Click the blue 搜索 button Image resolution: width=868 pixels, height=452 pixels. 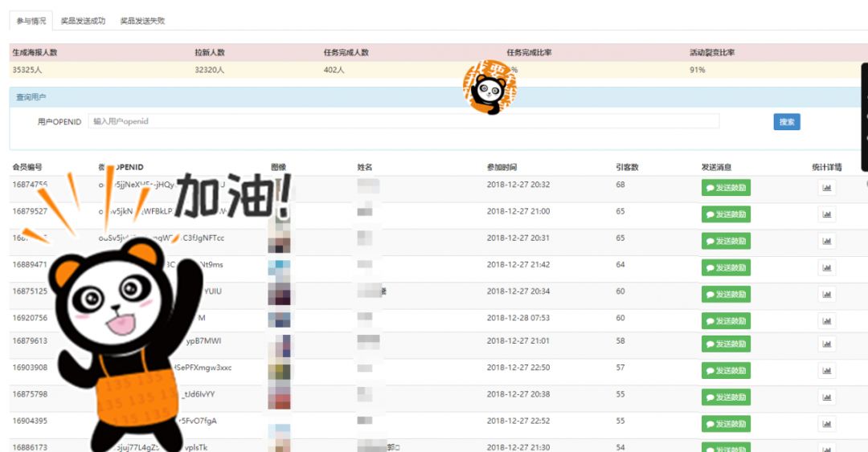pos(787,122)
